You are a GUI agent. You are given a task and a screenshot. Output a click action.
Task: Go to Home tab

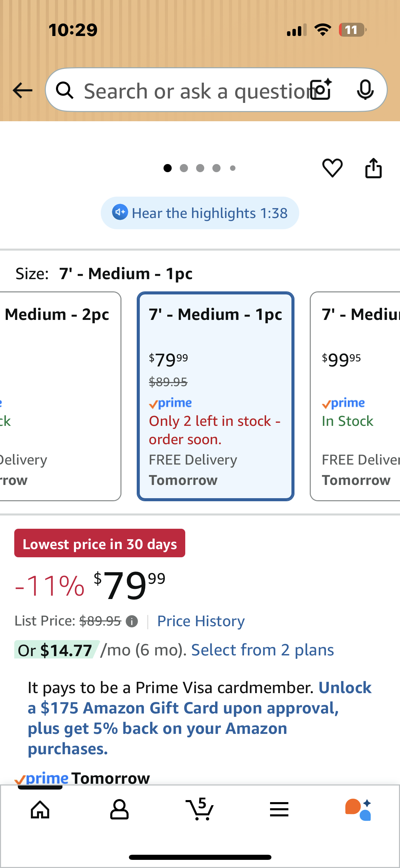(x=40, y=809)
